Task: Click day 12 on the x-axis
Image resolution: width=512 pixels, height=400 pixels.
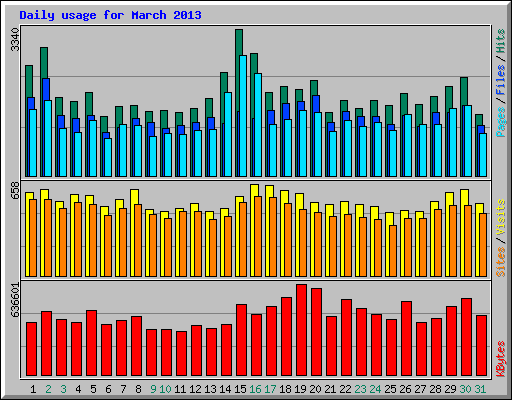Action: tap(195, 389)
